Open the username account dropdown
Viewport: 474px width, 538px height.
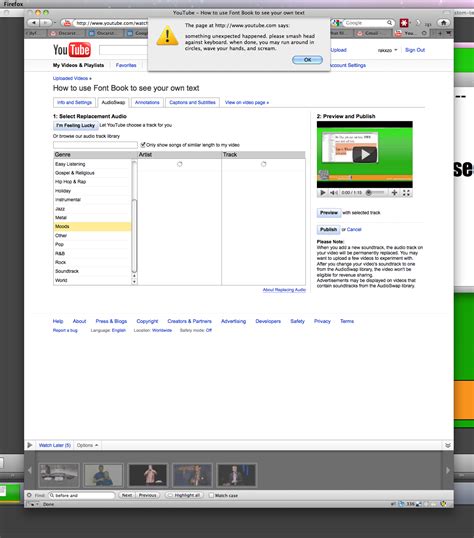(387, 50)
